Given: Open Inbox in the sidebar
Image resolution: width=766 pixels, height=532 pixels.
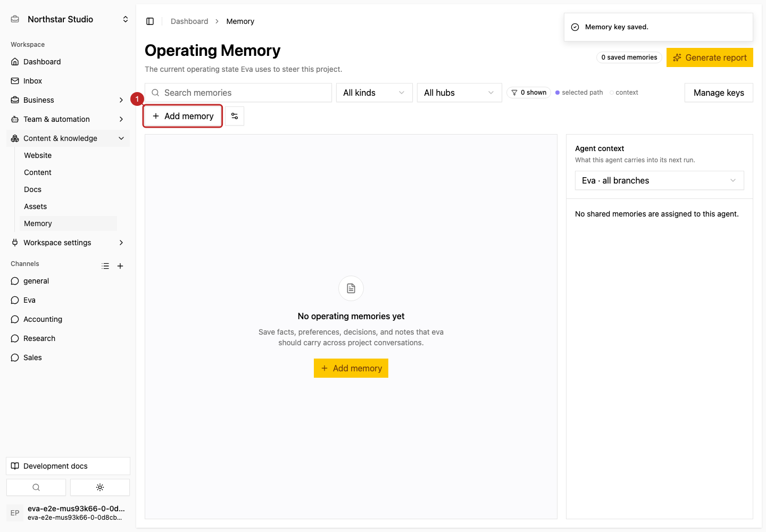Looking at the screenshot, I should point(68,81).
